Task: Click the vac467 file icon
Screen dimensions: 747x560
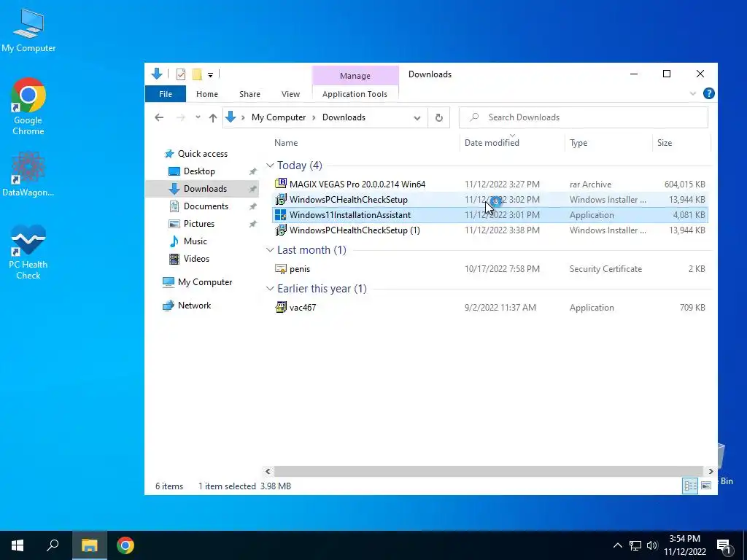Action: [281, 308]
